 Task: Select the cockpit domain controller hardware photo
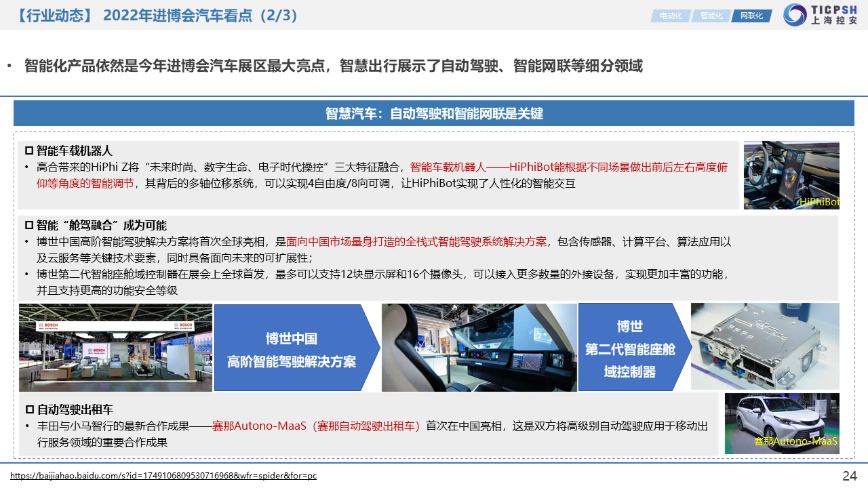[x=764, y=346]
